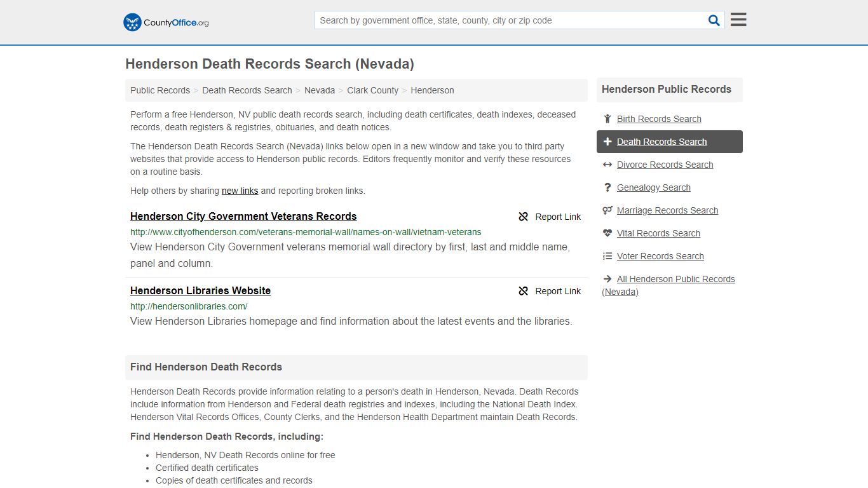Click the list icon beside Voter Records

tap(607, 256)
